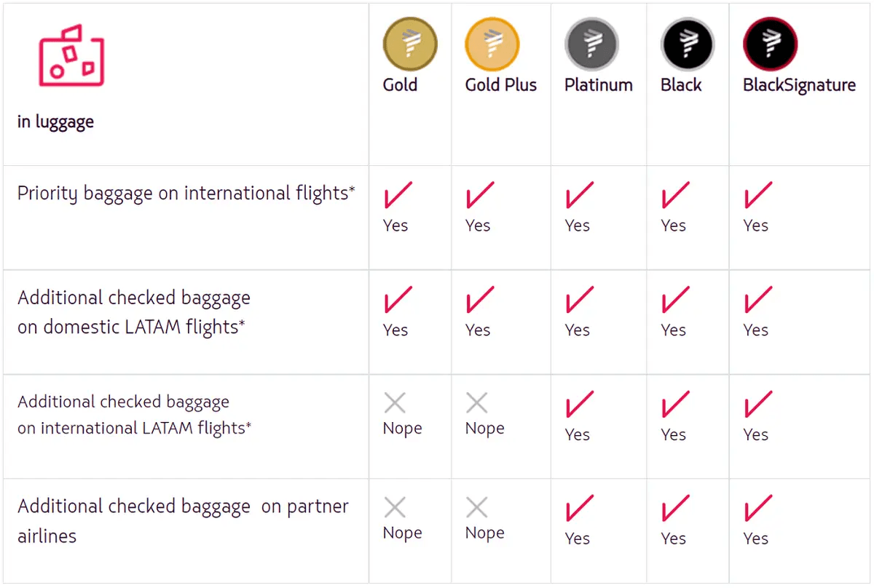Screen dimensions: 874x588
Task: Click the 'Platinum' column header label
Action: coord(598,85)
